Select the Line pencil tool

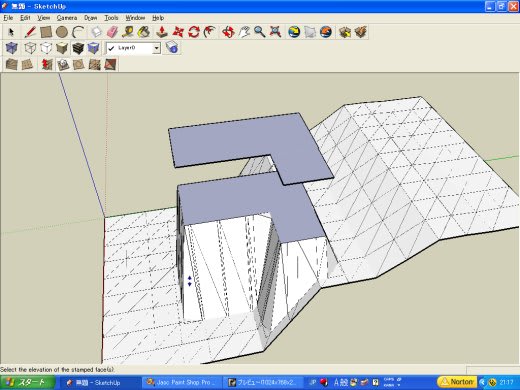coord(30,32)
